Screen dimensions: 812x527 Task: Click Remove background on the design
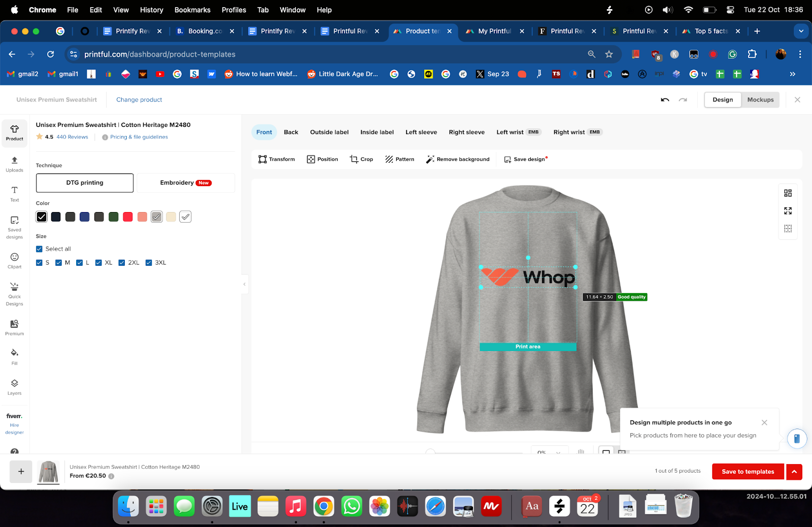(457, 159)
